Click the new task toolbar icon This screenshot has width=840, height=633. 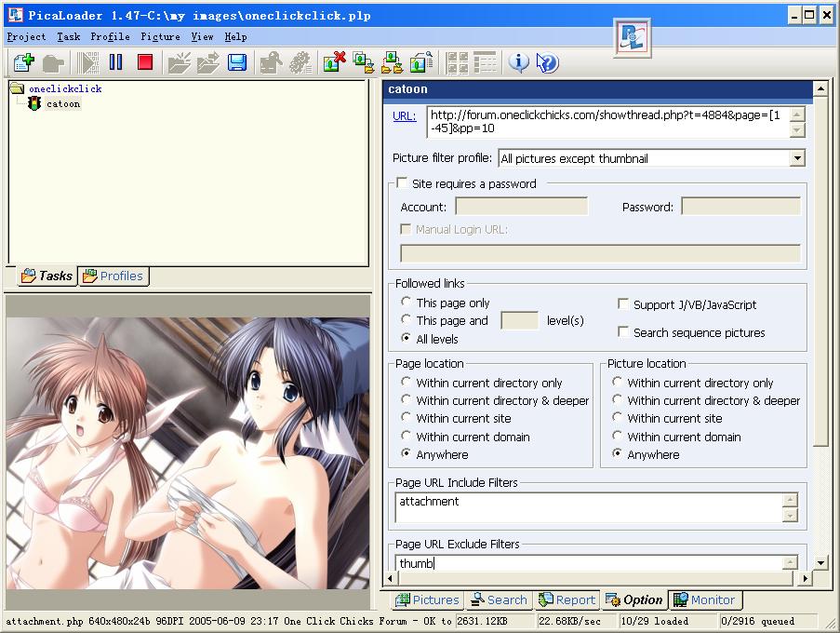coord(23,62)
